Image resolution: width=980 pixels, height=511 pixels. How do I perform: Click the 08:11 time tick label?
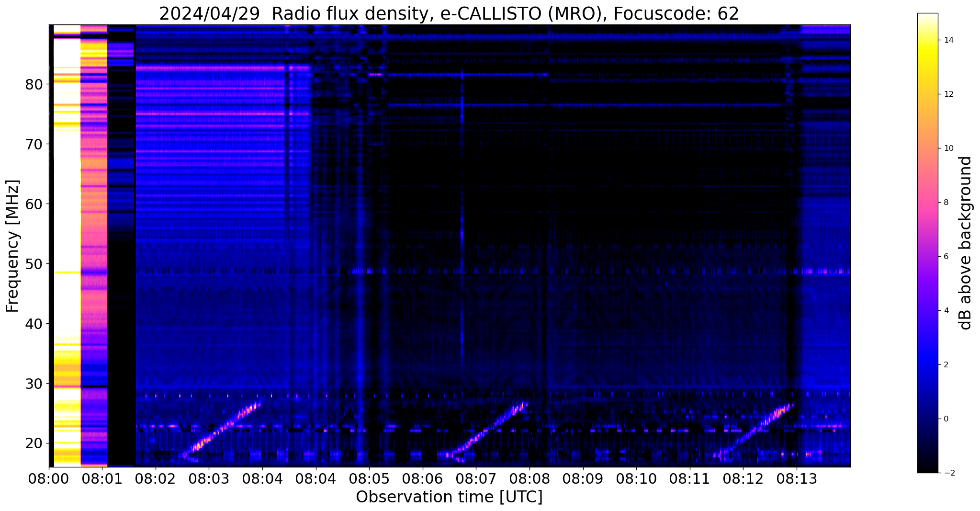tap(690, 478)
